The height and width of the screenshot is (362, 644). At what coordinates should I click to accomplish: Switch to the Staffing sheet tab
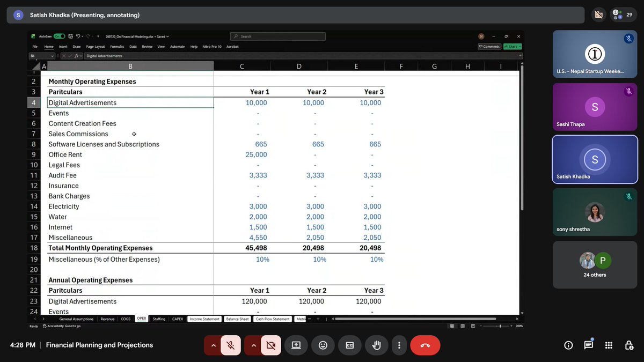point(159,319)
